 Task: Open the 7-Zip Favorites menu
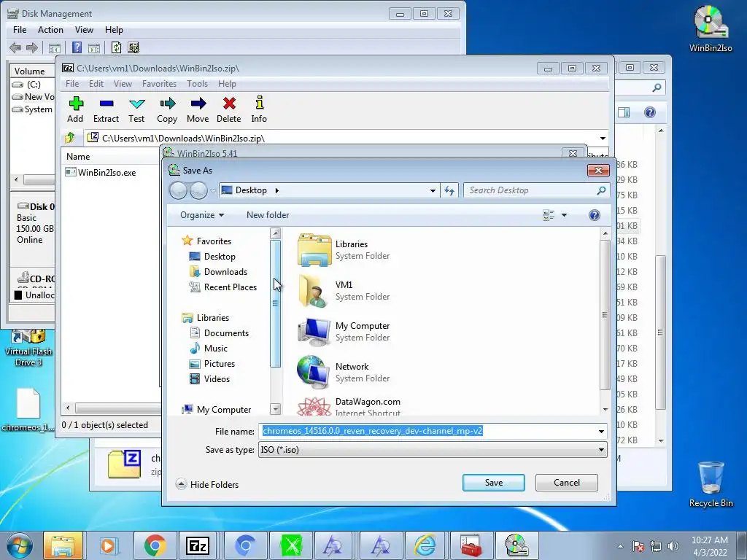(x=159, y=84)
